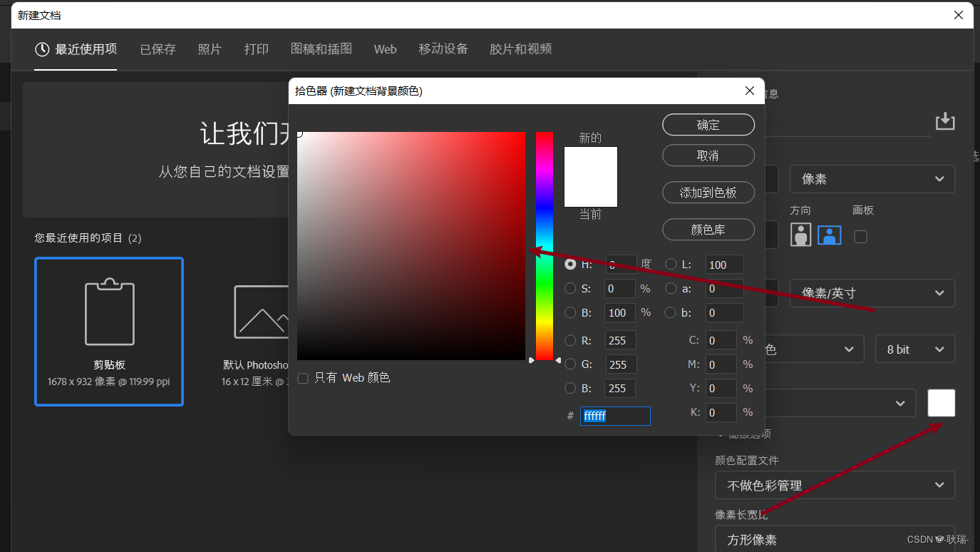The width and height of the screenshot is (980, 552).
Task: Select the L lightness radio button
Action: (x=671, y=264)
